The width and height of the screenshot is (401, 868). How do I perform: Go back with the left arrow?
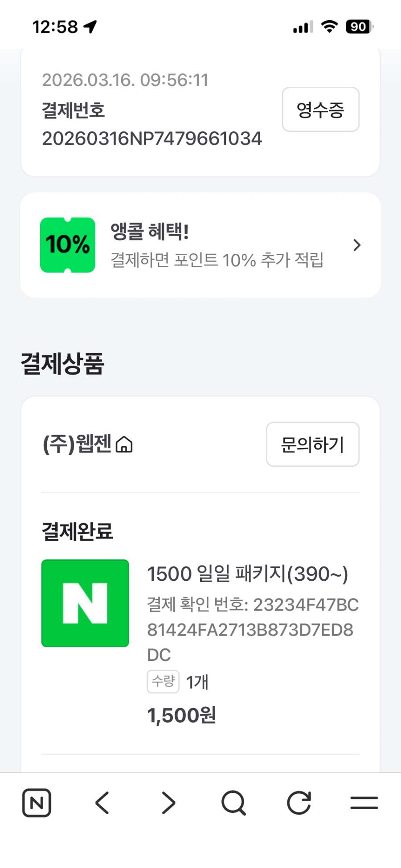coord(102,803)
